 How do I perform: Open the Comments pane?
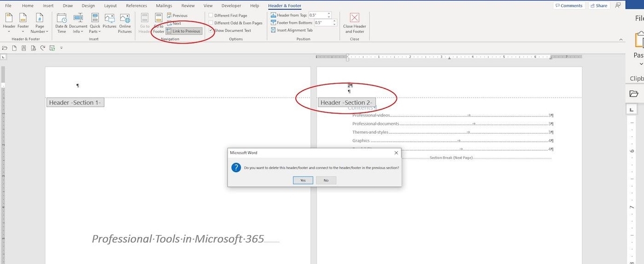tap(569, 5)
